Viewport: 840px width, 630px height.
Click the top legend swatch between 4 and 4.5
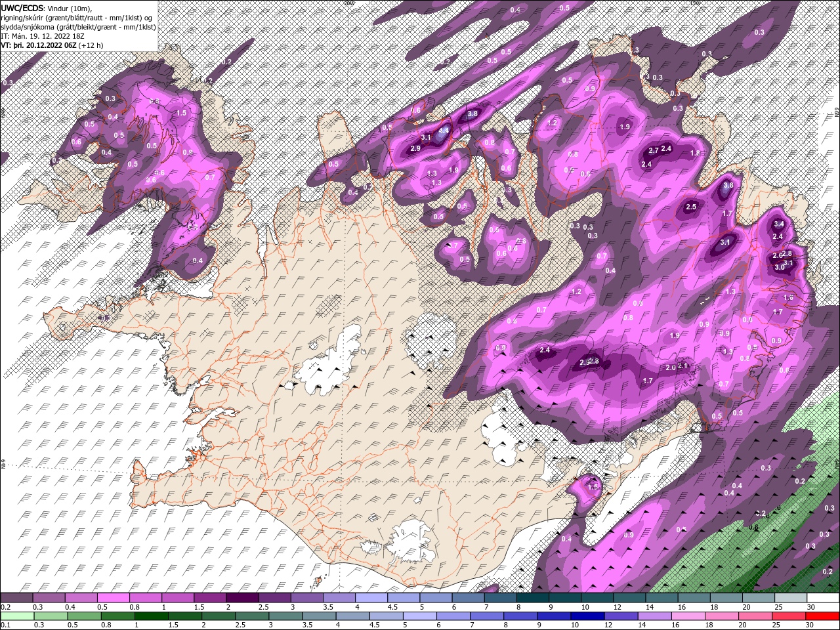[x=371, y=598]
